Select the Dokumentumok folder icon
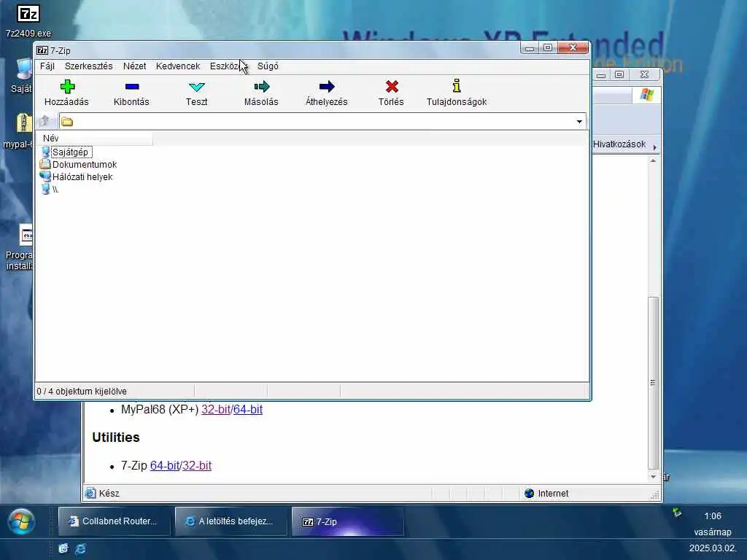 45,164
